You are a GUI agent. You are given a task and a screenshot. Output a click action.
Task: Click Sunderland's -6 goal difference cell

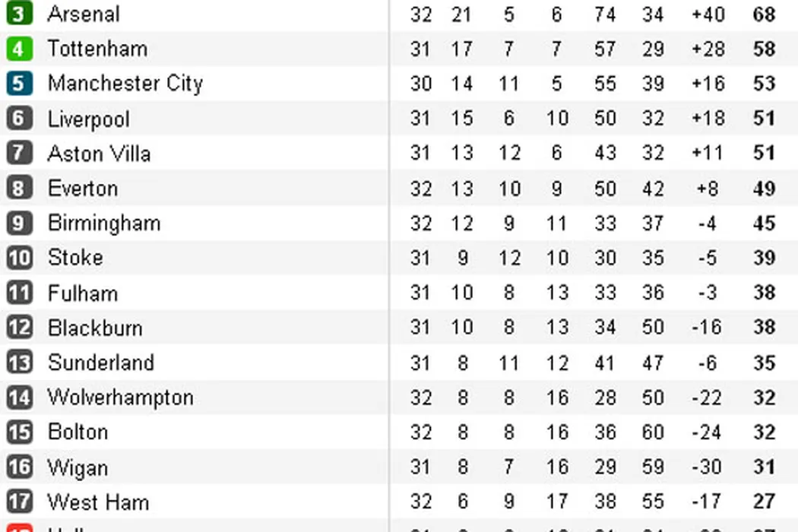coord(708,363)
